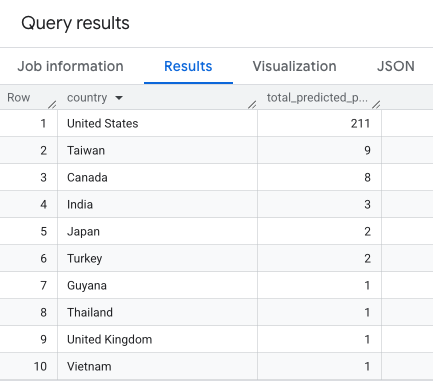Open the Job information tab
Image resolution: width=433 pixels, height=382 pixels.
70,66
